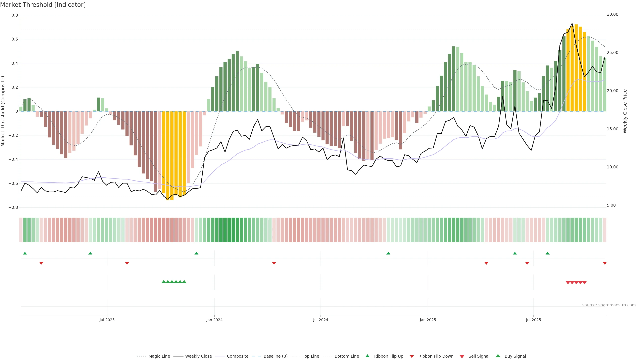The image size is (644, 362).
Task: Click the Top Line legend label
Action: pyautogui.click(x=311, y=356)
